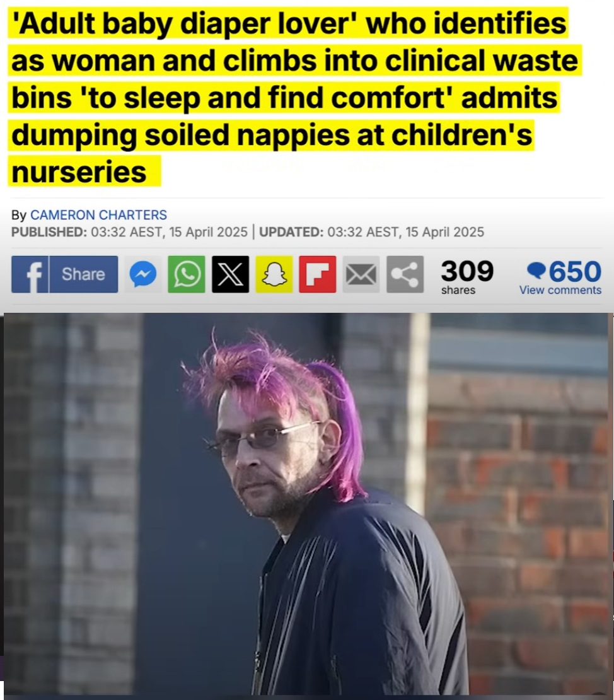Email this article using envelope icon
614x700 pixels.
[x=361, y=274]
